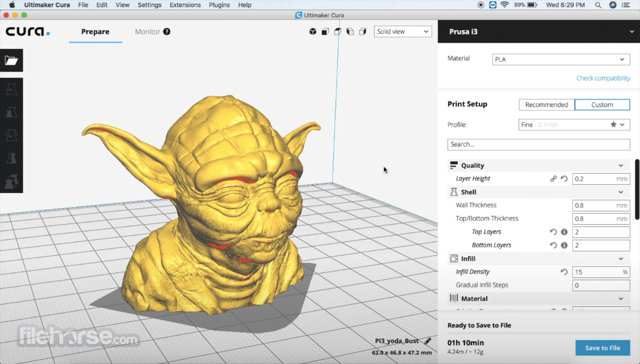
Task: Open the Settings menu
Action: (149, 5)
